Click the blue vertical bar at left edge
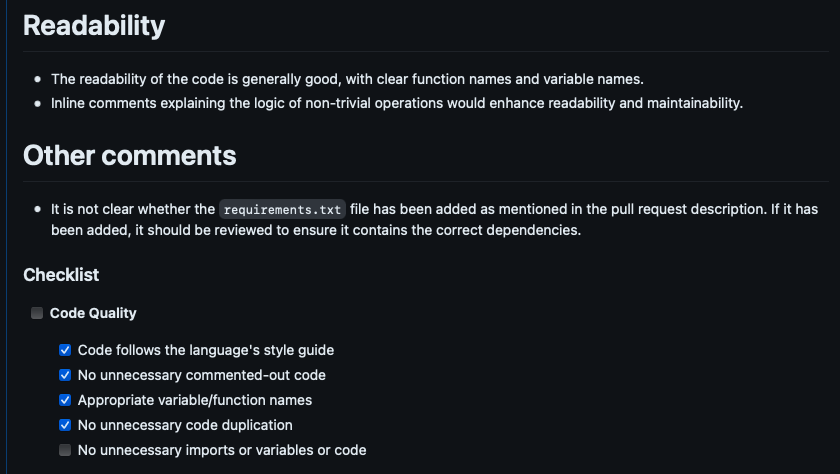The width and height of the screenshot is (840, 474). coord(6,237)
